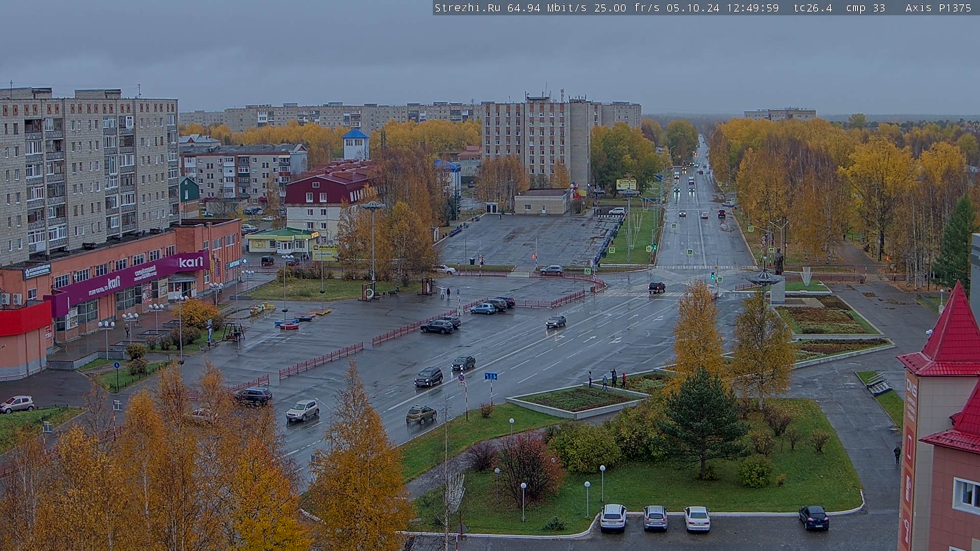Screen dimensions: 980x551
Task: Click the "25.00 fr/s" frame rate readout
Action: pos(627,8)
